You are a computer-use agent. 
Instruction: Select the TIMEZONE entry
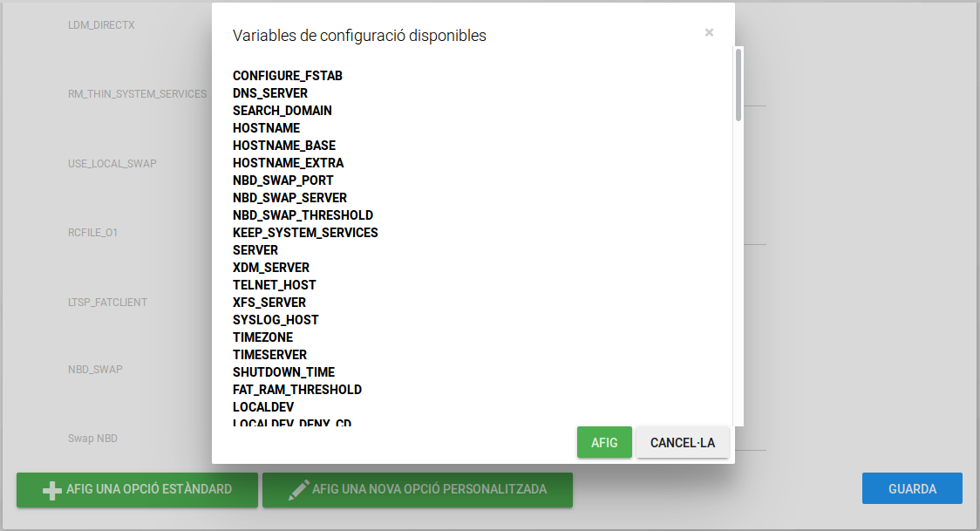pyautogui.click(x=262, y=337)
